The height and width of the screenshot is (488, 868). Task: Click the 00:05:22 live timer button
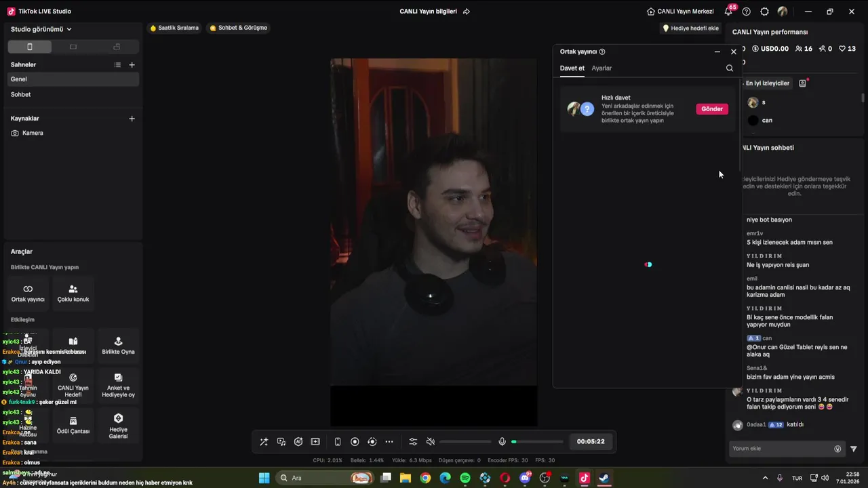591,441
